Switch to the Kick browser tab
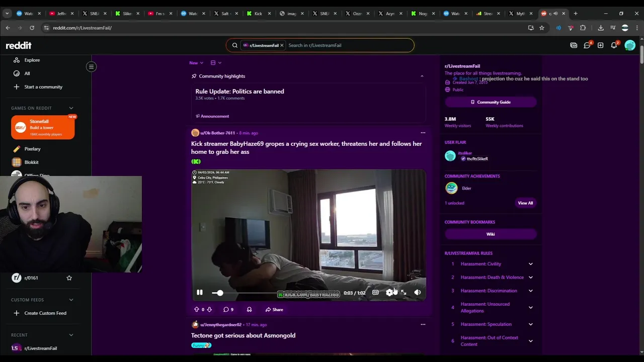The height and width of the screenshot is (362, 644). [259, 14]
